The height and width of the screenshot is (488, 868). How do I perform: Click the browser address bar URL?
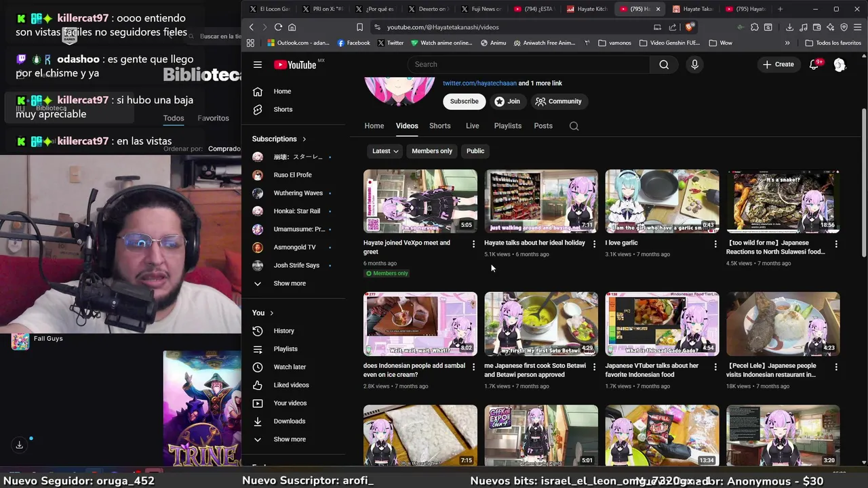point(443,27)
